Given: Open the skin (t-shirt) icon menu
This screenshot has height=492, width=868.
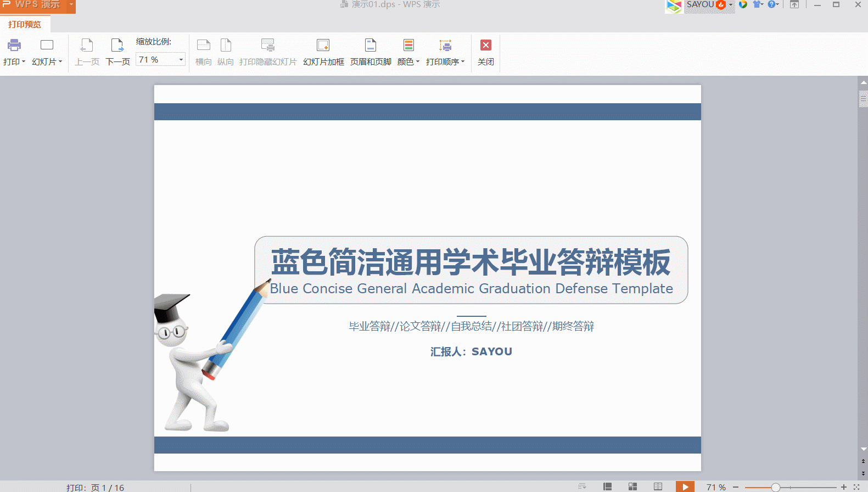Looking at the screenshot, I should point(758,4).
